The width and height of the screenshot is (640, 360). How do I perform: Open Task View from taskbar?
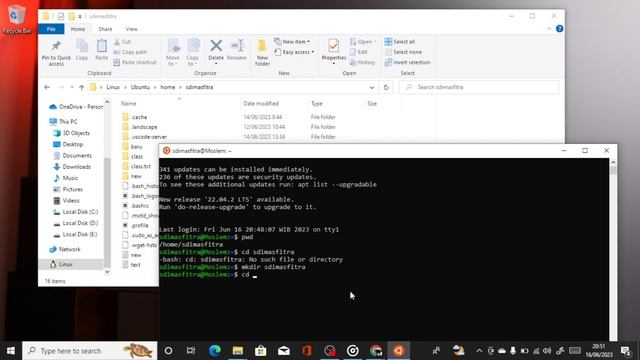pos(191,351)
